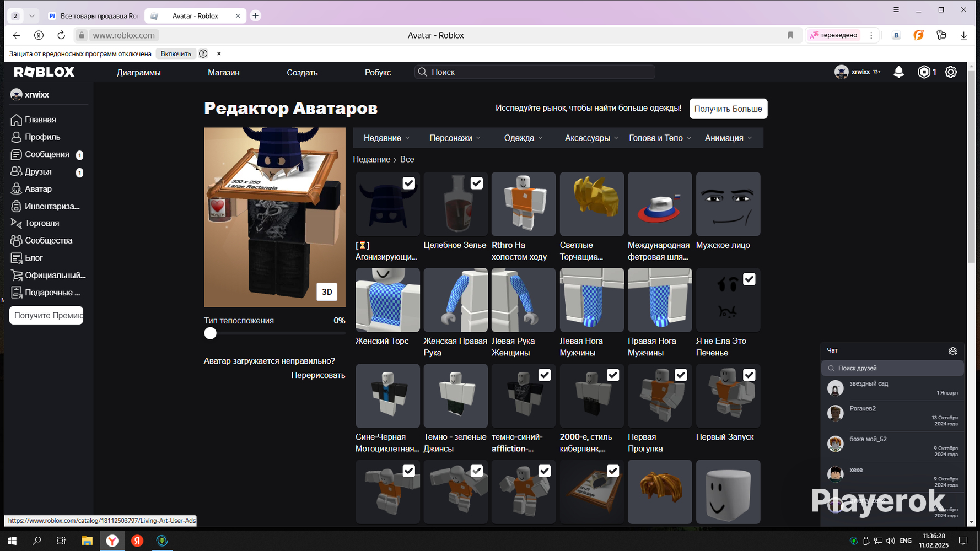Click the Получите Премиум button
The width and height of the screenshot is (980, 551).
point(46,316)
